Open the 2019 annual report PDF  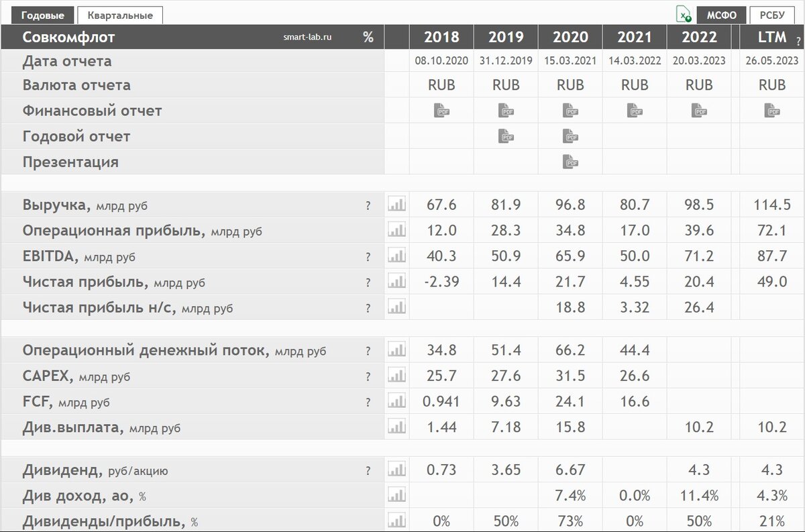click(x=506, y=136)
